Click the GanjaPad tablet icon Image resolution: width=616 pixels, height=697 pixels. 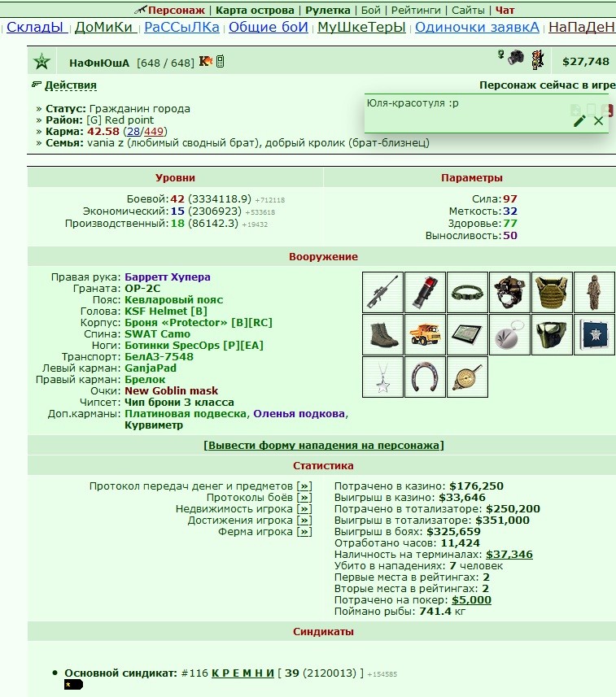(467, 335)
